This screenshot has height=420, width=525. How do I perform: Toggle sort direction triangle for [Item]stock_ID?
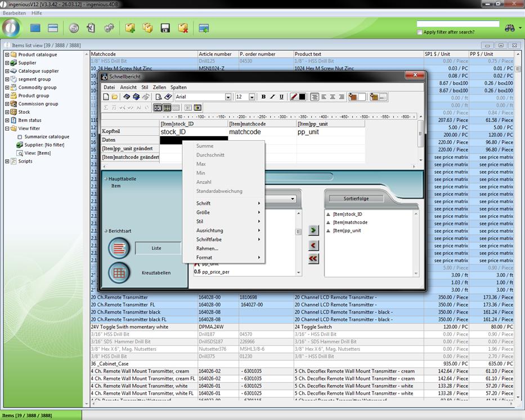tap(328, 215)
